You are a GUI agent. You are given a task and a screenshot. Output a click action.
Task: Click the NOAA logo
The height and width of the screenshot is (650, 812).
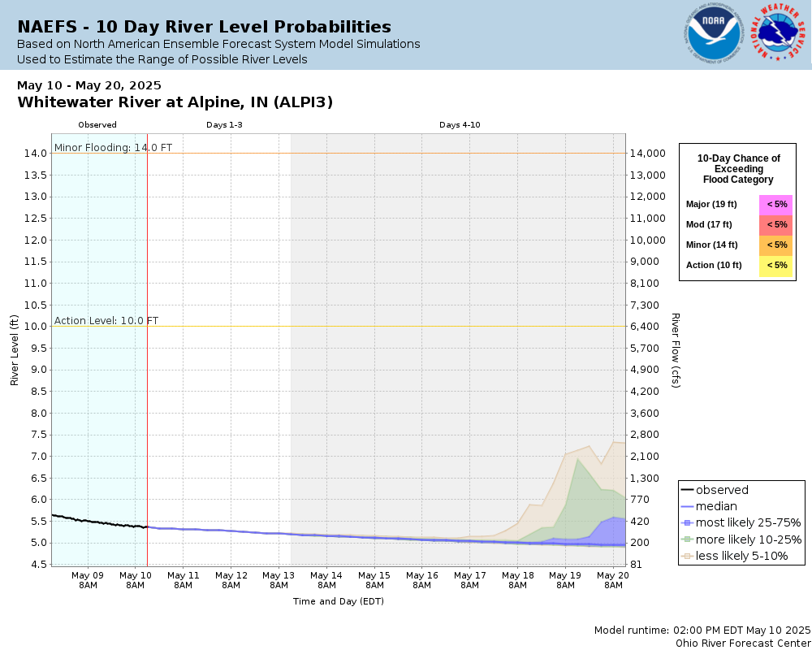coord(714,33)
